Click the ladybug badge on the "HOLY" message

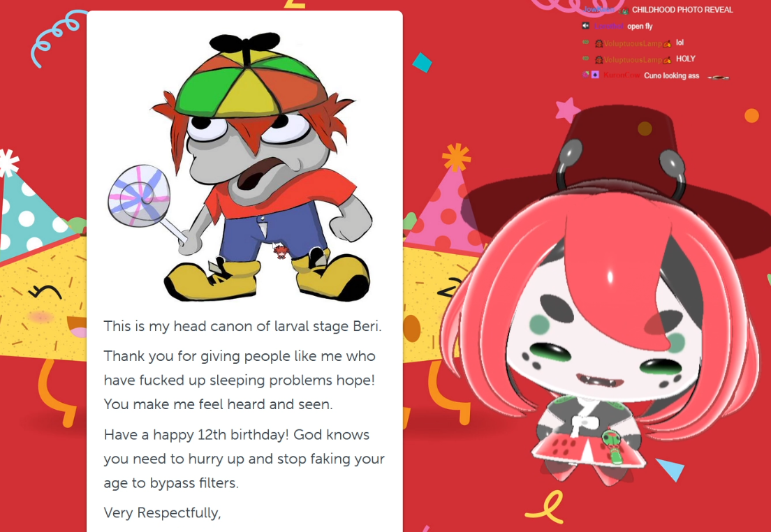tap(599, 60)
